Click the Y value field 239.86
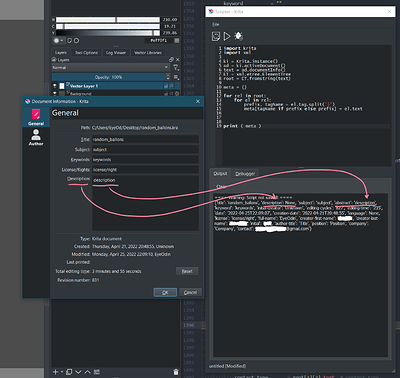Screen dimensions: 400x378 click(170, 33)
